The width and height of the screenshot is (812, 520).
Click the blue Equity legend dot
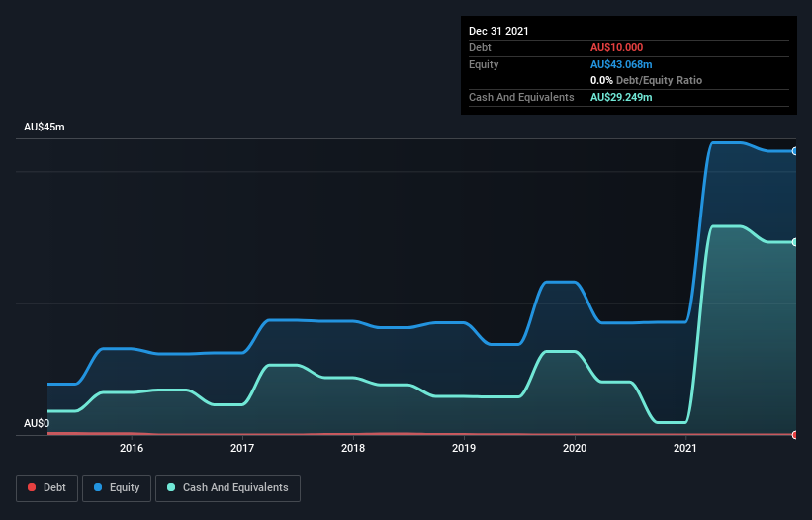(x=98, y=487)
